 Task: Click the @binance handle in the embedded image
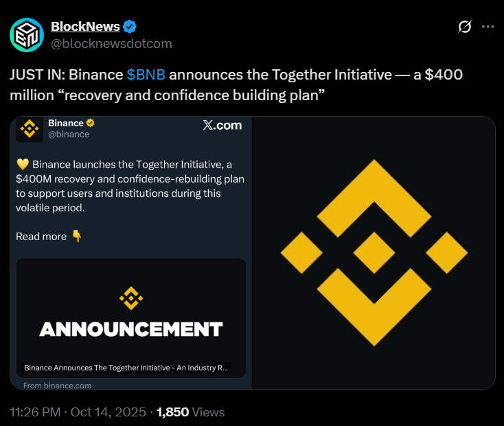[x=69, y=134]
